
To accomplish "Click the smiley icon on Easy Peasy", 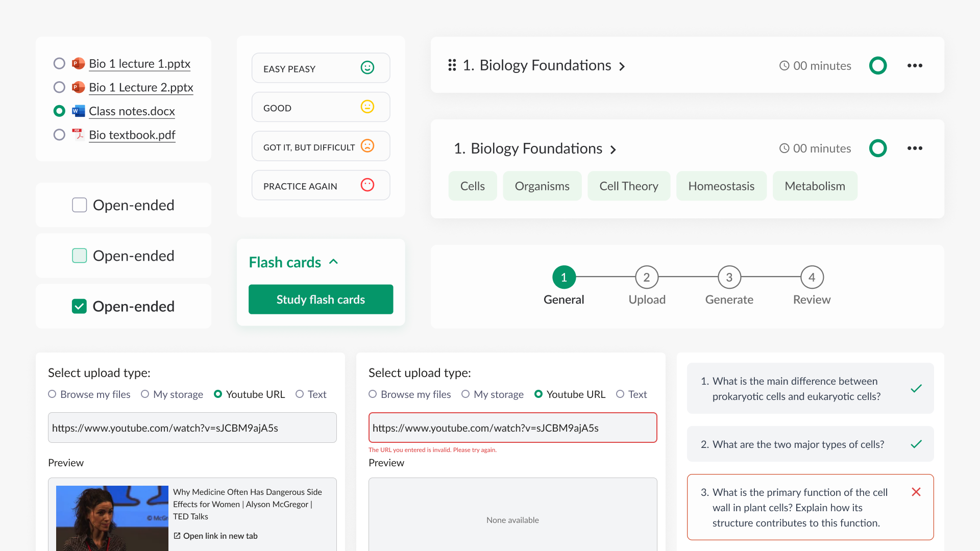I will pyautogui.click(x=367, y=68).
